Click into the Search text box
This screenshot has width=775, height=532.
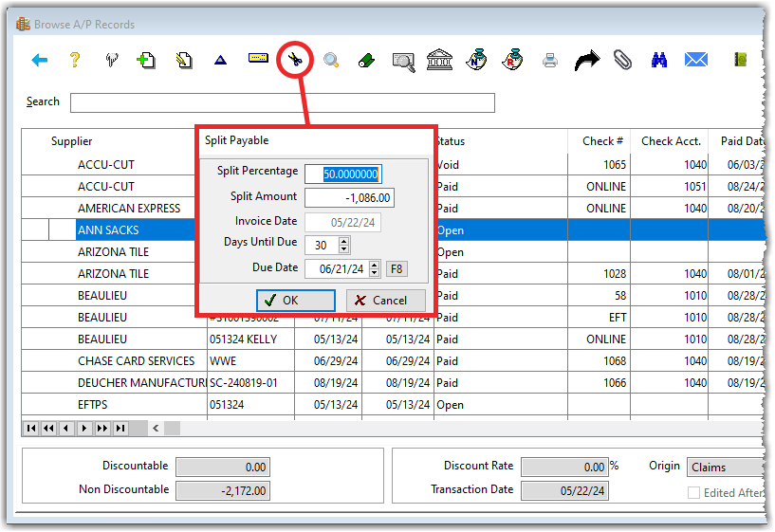(x=283, y=102)
